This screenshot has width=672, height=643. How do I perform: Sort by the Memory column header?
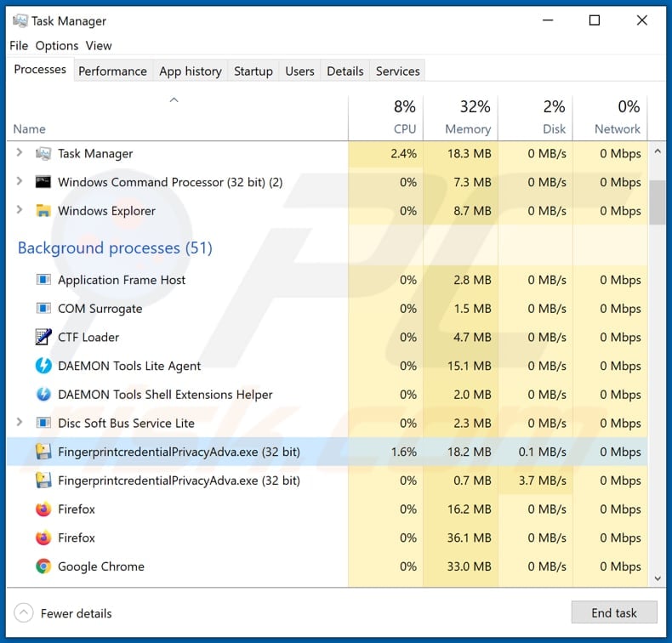coord(461,117)
